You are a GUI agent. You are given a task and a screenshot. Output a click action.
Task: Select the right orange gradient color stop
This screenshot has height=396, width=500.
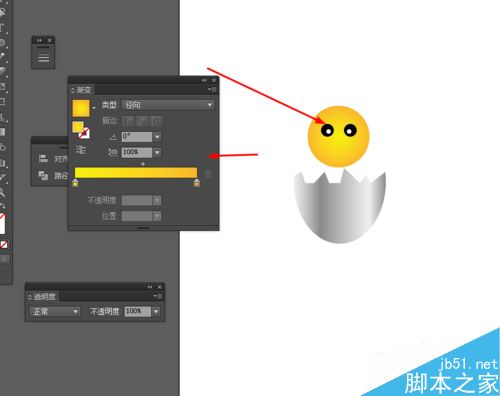pyautogui.click(x=197, y=183)
